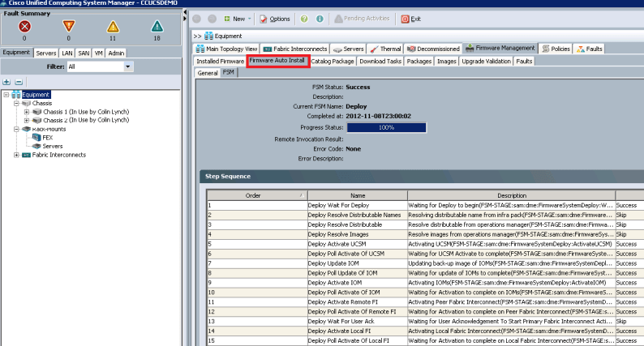Click the minor faults yellow triangle icon
The height and width of the screenshot is (346, 644).
(113, 26)
